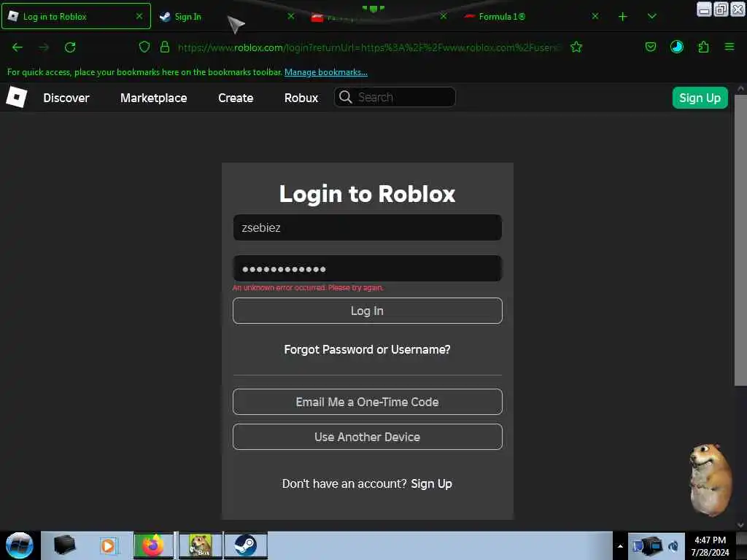Click the site security padlock icon
This screenshot has height=560, width=747.
tap(165, 47)
